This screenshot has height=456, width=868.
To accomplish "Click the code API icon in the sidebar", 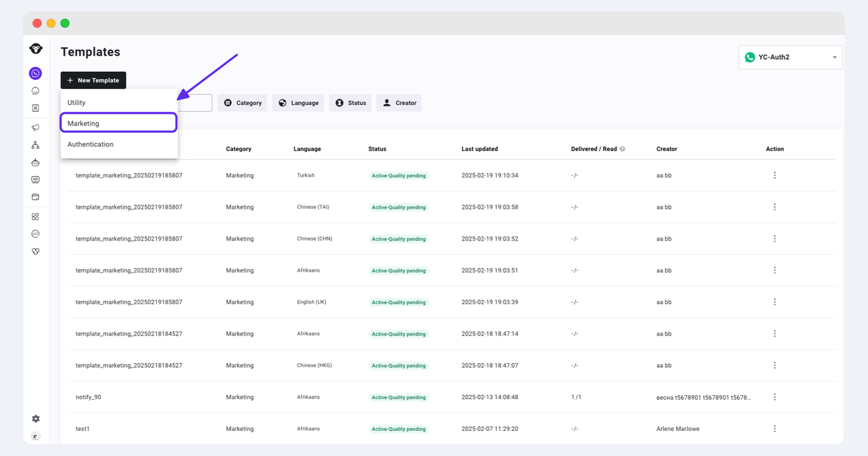I will coord(35,234).
